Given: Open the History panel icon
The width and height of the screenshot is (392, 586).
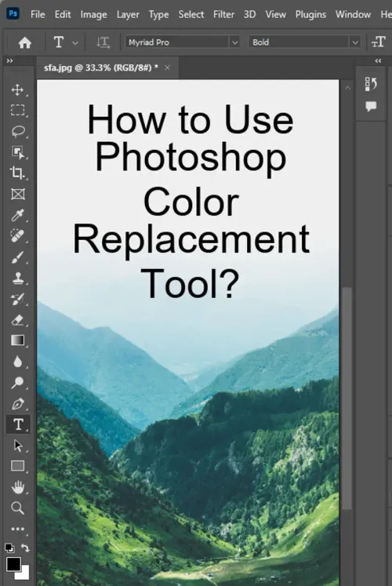Looking at the screenshot, I should pos(371,85).
